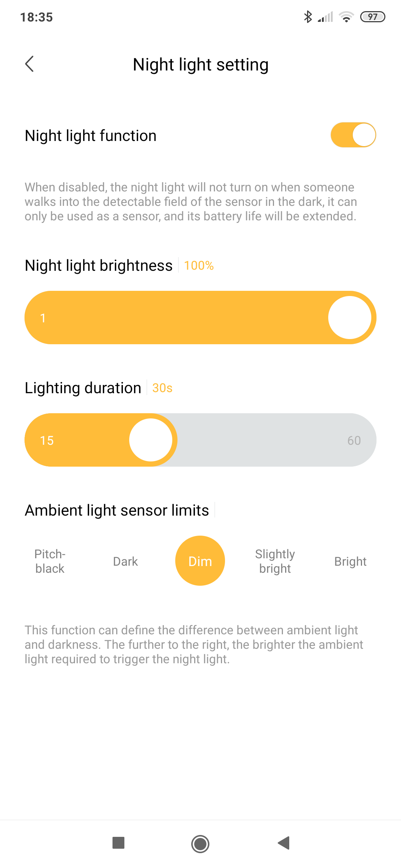This screenshot has height=868, width=401.
Task: Tap the back arrow in header
Action: pos(30,64)
